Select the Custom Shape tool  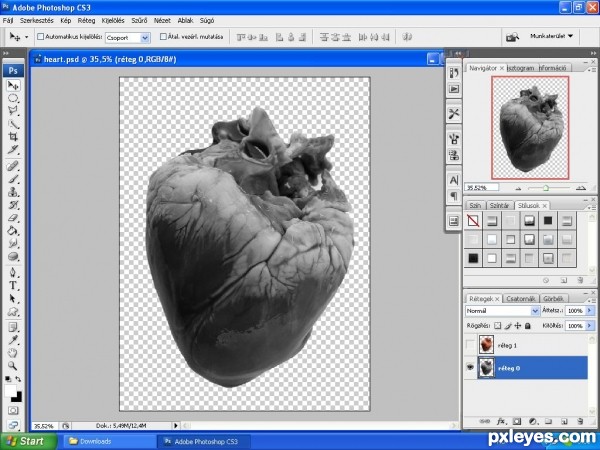coord(13,311)
